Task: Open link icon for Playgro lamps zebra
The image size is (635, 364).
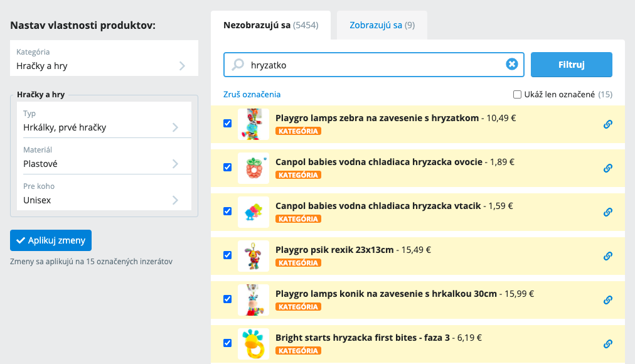Action: coord(607,124)
